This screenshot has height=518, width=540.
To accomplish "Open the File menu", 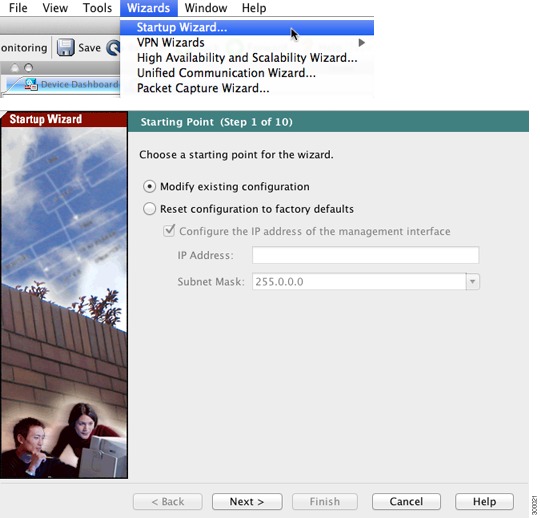I will point(18,8).
